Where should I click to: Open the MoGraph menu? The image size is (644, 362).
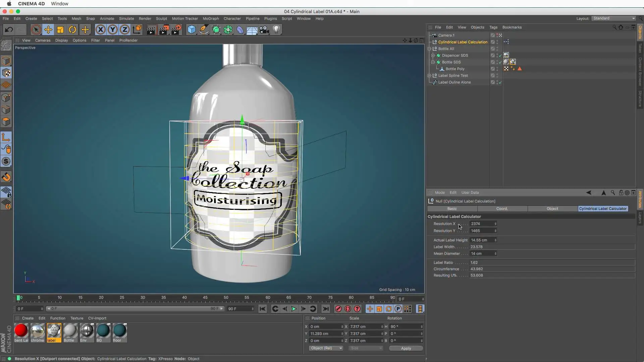tap(211, 18)
